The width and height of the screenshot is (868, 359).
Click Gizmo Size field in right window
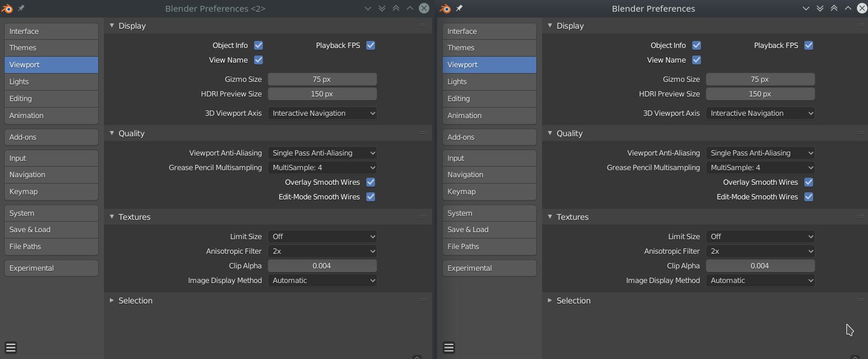pyautogui.click(x=761, y=79)
